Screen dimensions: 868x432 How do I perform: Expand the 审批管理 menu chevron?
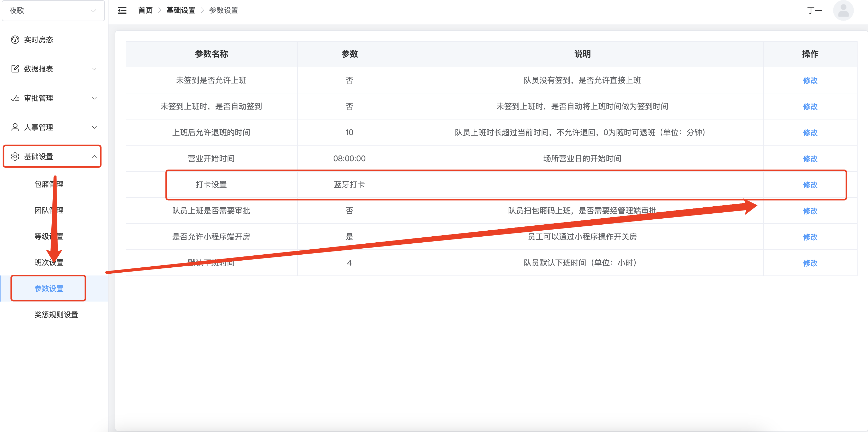click(94, 98)
